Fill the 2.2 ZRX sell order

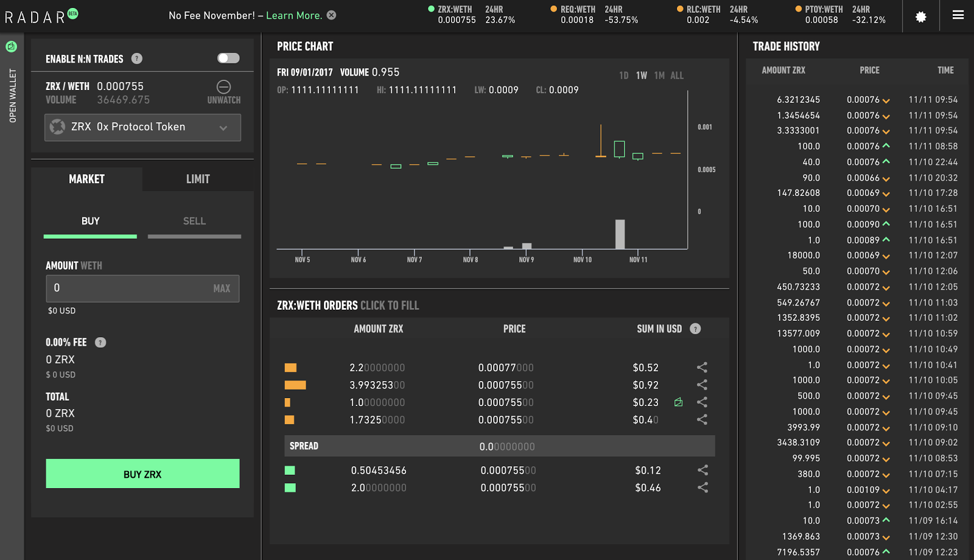pos(499,368)
